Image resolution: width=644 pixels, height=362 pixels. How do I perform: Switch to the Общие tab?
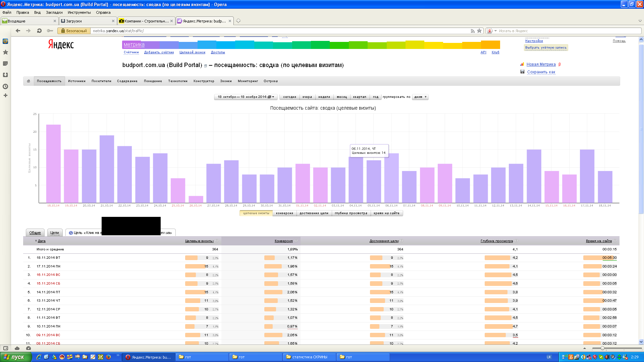(35, 233)
